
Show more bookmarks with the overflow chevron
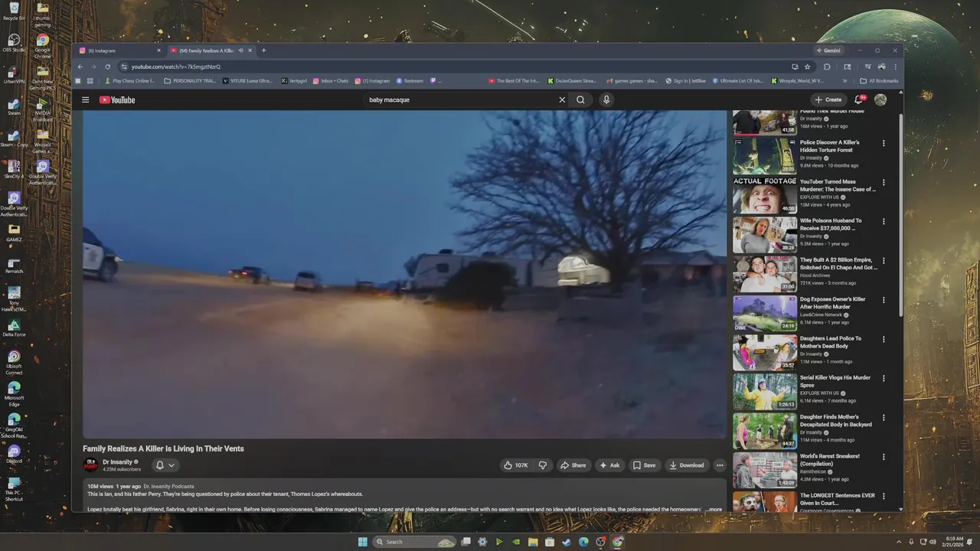[x=844, y=80]
